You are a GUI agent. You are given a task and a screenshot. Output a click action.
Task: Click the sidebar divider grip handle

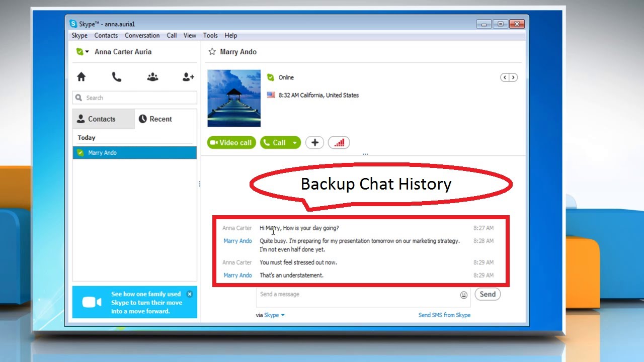199,184
